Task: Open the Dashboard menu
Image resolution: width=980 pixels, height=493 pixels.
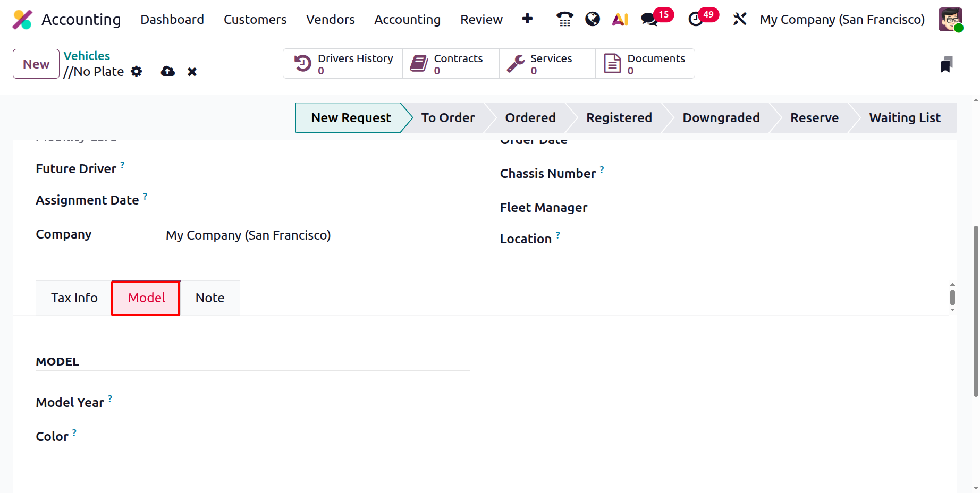Action: pyautogui.click(x=172, y=20)
